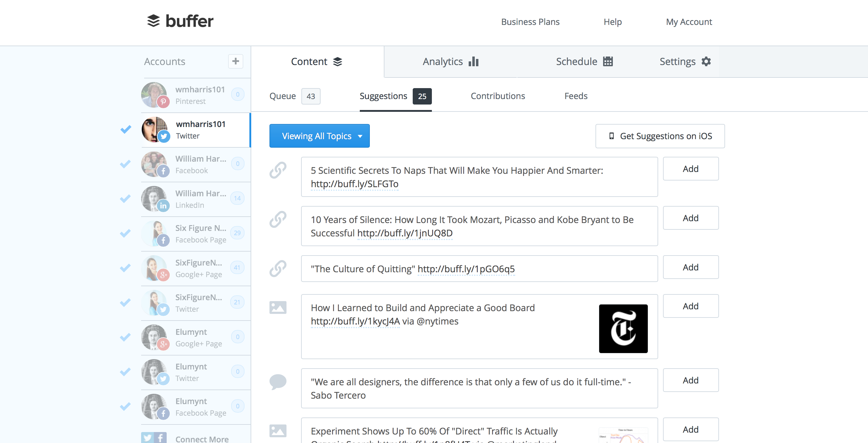Click the New York Times thumbnail image
Viewport: 868px width, 443px height.
[x=623, y=328]
